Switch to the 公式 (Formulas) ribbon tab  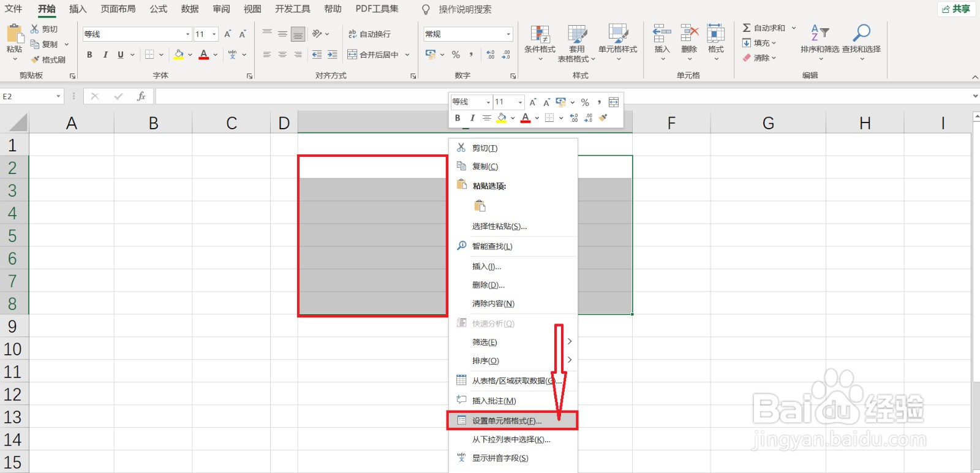158,9
